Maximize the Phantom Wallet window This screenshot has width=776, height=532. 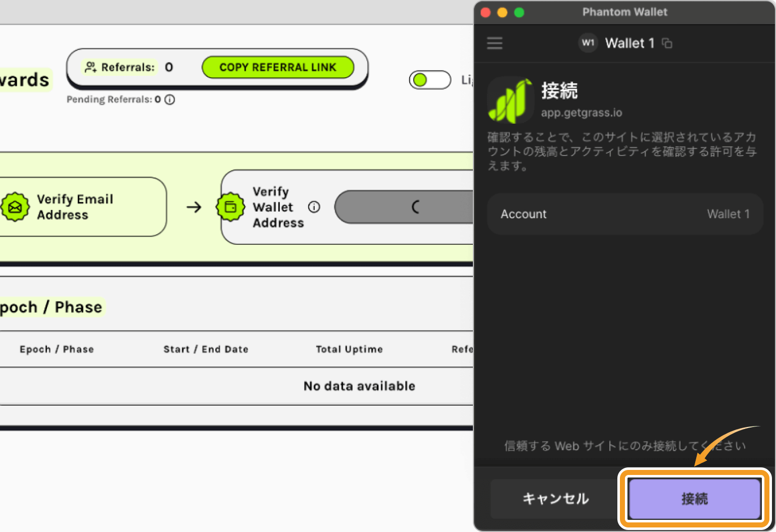(x=519, y=13)
